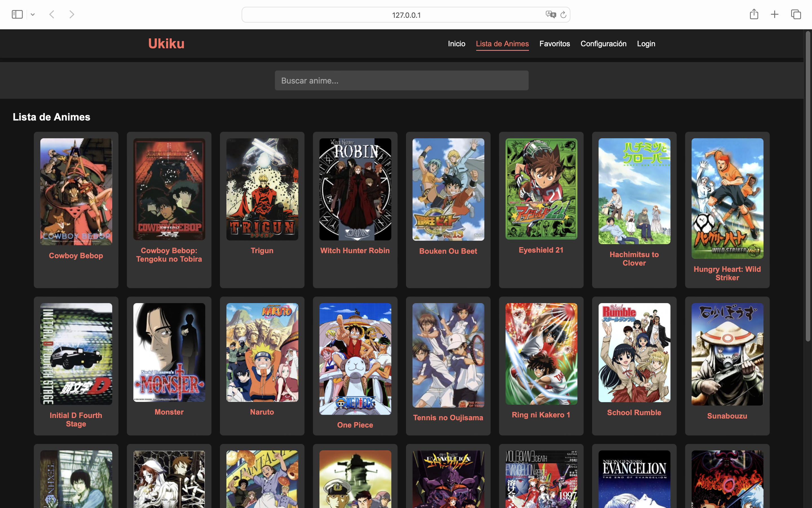Select the Lista de Animes nav item
Viewport: 812px width, 508px height.
[502, 44]
